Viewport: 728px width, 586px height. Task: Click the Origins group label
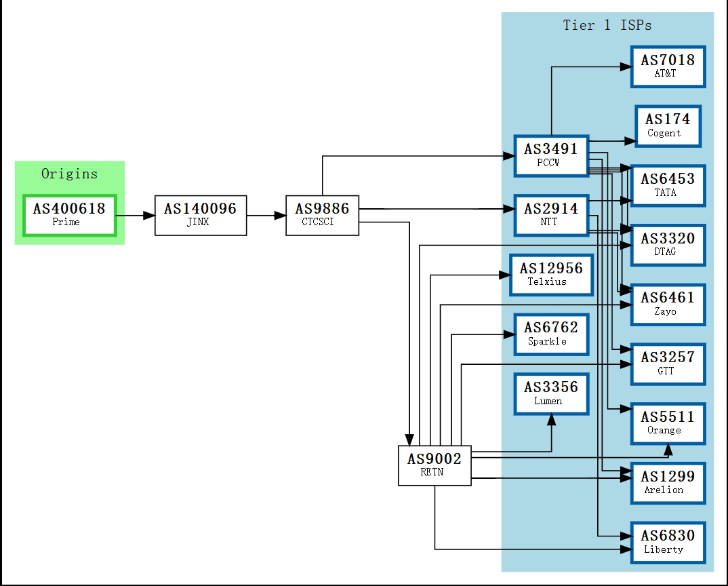point(70,174)
